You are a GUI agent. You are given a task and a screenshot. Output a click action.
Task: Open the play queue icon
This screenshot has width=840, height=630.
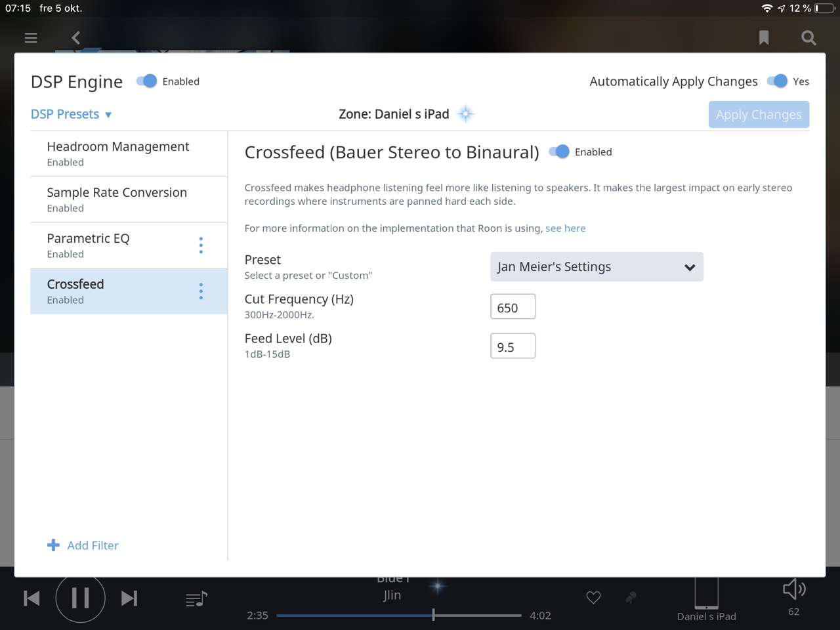[x=196, y=598]
